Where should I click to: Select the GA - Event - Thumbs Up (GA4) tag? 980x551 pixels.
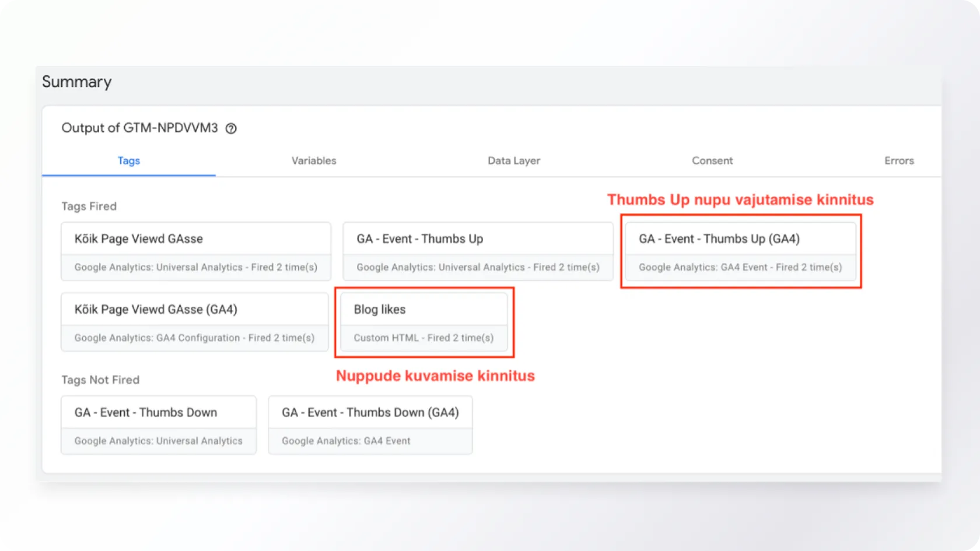coord(740,251)
